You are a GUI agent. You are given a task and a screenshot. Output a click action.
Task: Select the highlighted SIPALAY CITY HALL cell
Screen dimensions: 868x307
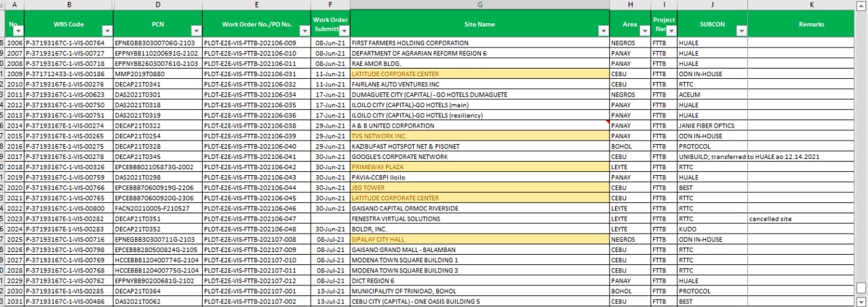[479, 239]
